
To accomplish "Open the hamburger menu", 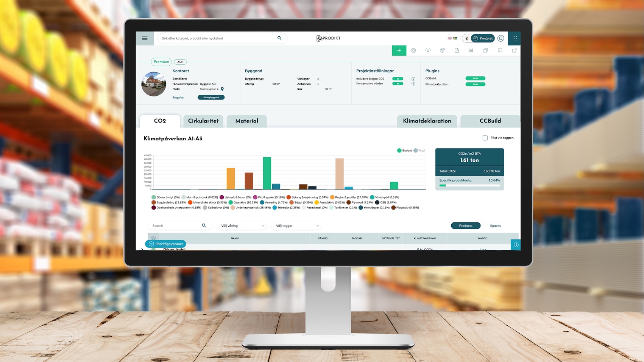I will 145,38.
